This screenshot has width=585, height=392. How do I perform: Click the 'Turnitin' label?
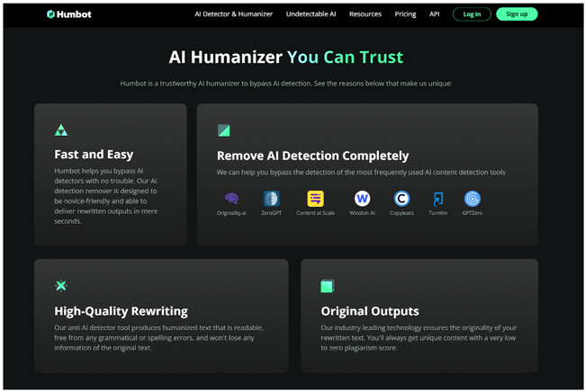tap(438, 213)
